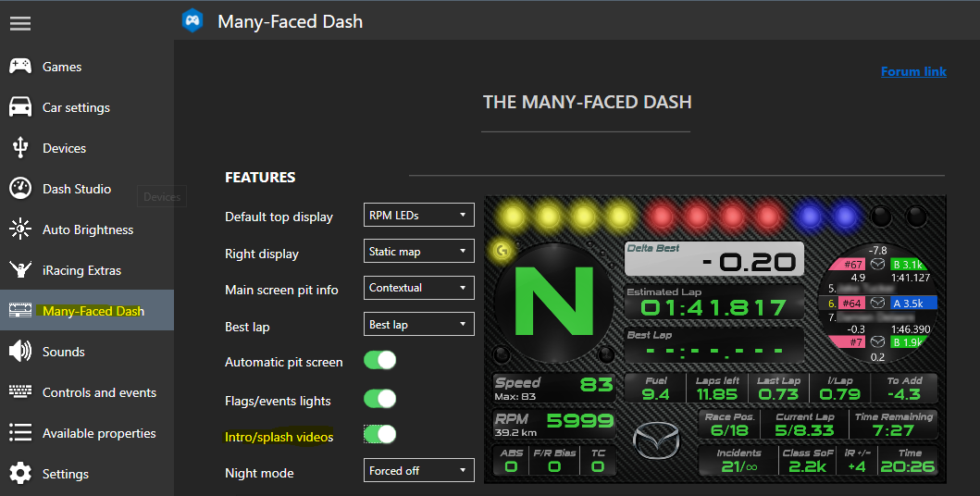Click the Settings gear icon
The width and height of the screenshot is (980, 496).
[20, 474]
